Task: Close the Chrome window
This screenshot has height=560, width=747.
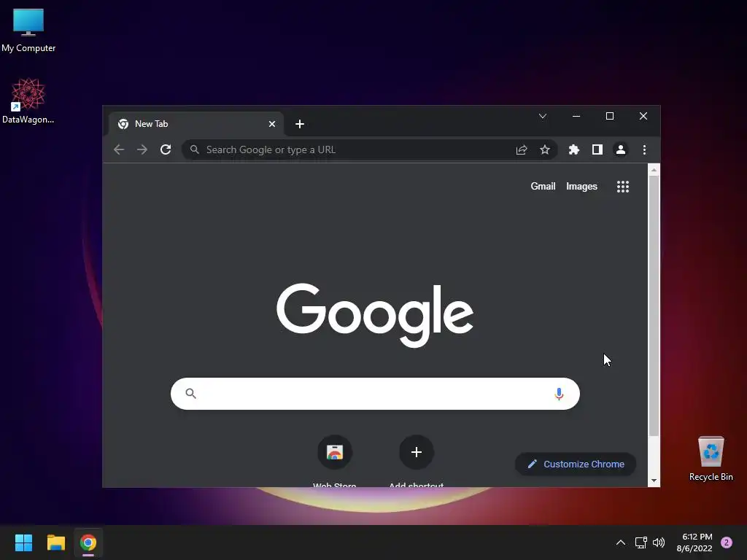Action: tap(643, 116)
